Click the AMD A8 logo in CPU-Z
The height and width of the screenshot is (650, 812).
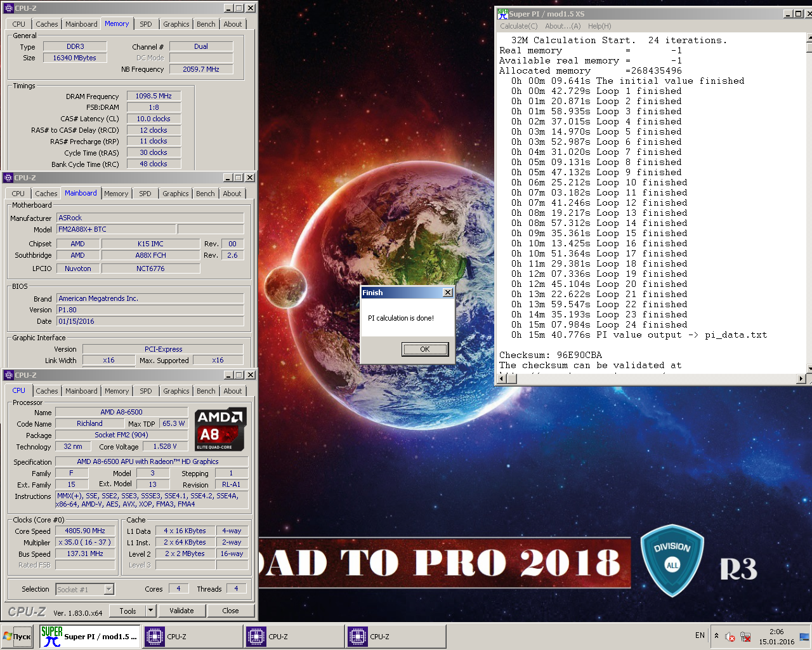click(221, 429)
